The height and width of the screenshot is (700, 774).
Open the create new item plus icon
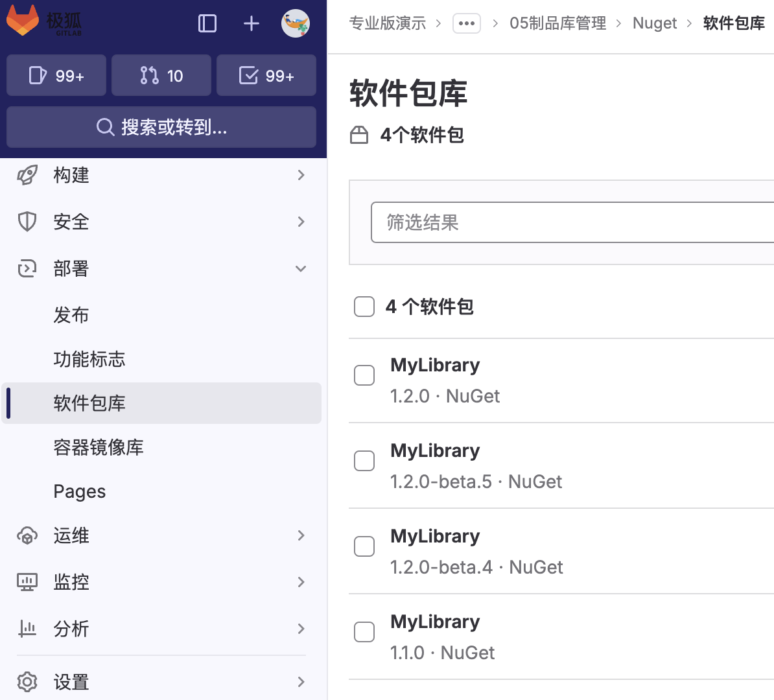click(x=251, y=23)
